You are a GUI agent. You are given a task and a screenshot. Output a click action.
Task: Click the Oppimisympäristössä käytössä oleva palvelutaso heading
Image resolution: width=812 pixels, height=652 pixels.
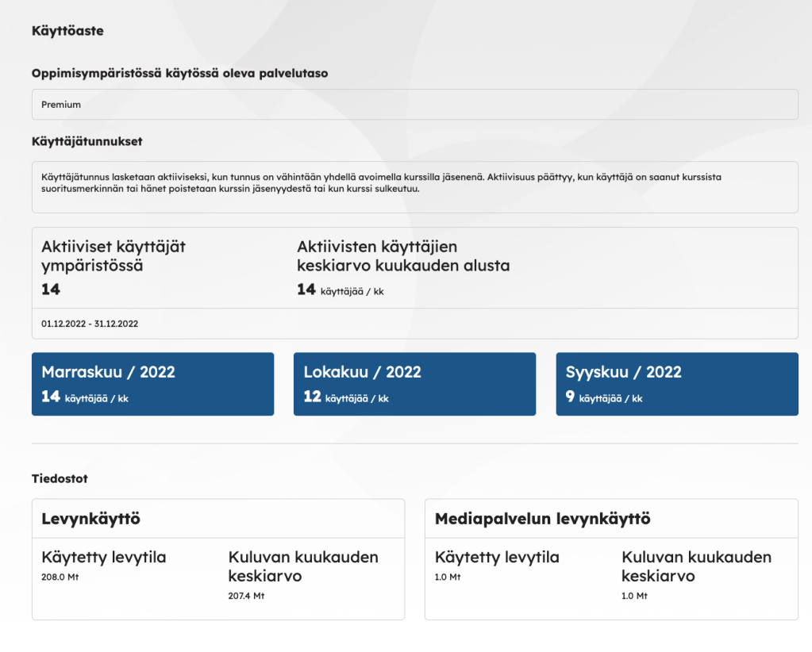pyautogui.click(x=179, y=73)
